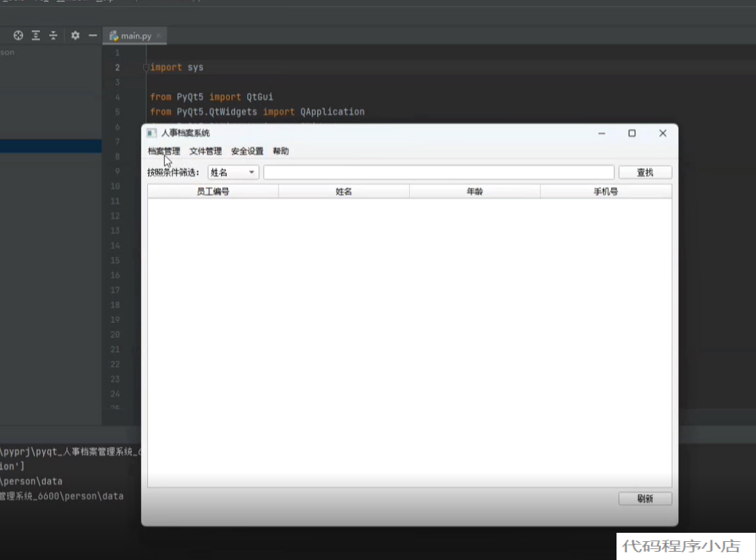The width and height of the screenshot is (756, 560).
Task: Click the crosshair locate icon in the toolbar
Action: (x=18, y=35)
